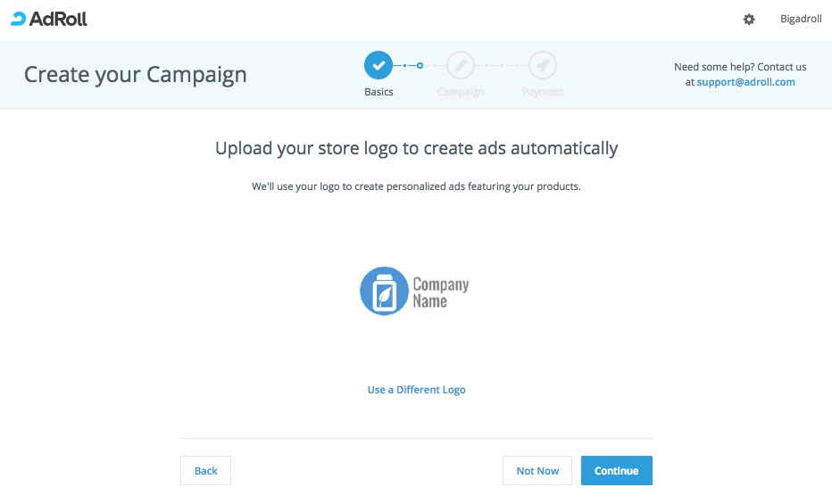This screenshot has width=832, height=504.
Task: Select the Campaign step pencil icon
Action: tap(461, 65)
